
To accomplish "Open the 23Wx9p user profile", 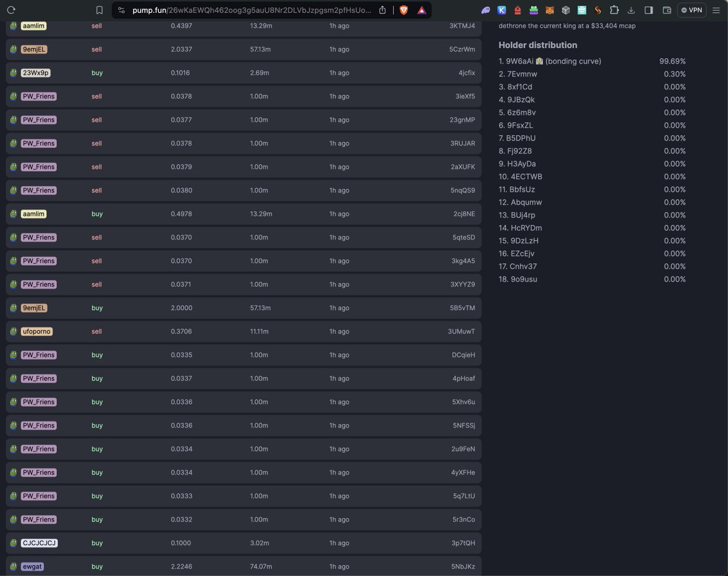I will pos(35,73).
